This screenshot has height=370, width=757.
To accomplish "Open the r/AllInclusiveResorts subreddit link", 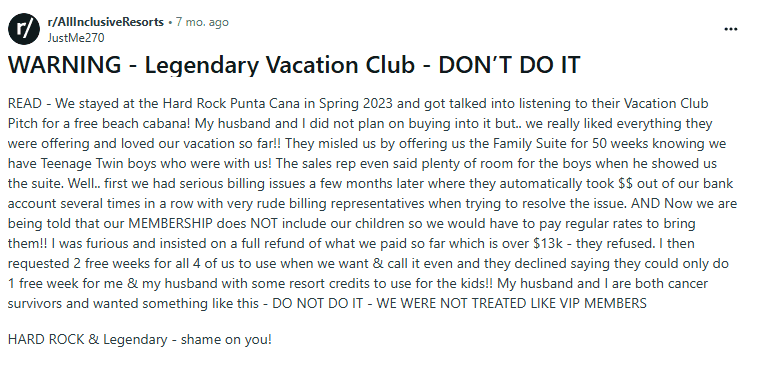I will (105, 22).
